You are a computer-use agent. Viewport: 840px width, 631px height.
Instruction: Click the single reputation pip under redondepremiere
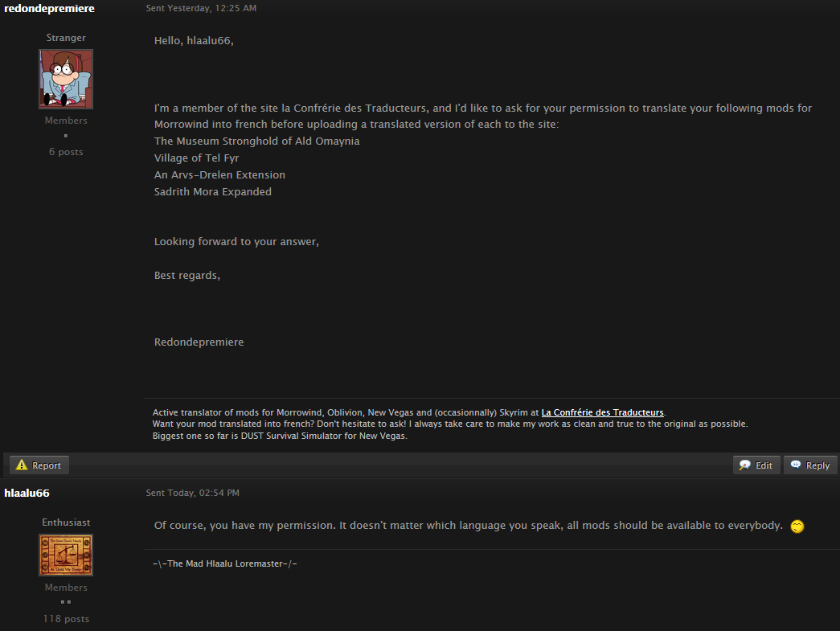(66, 136)
